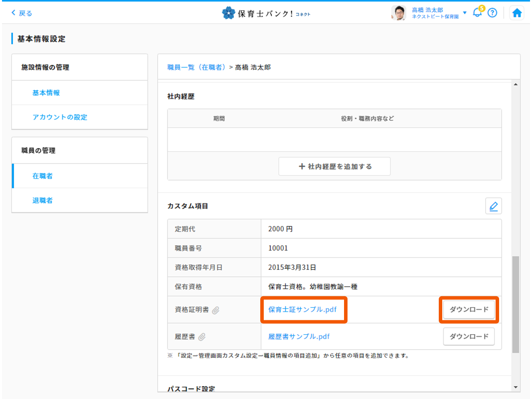Select 在職者 in staff management

(x=43, y=176)
